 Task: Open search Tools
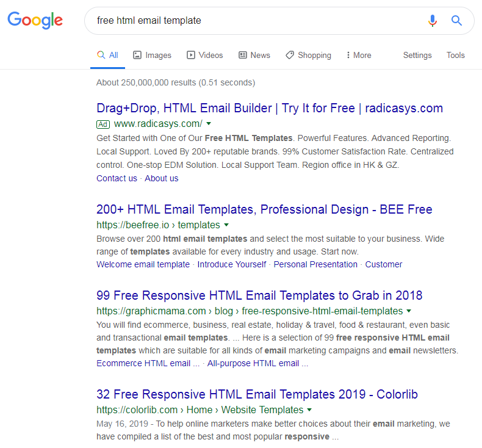pos(456,56)
